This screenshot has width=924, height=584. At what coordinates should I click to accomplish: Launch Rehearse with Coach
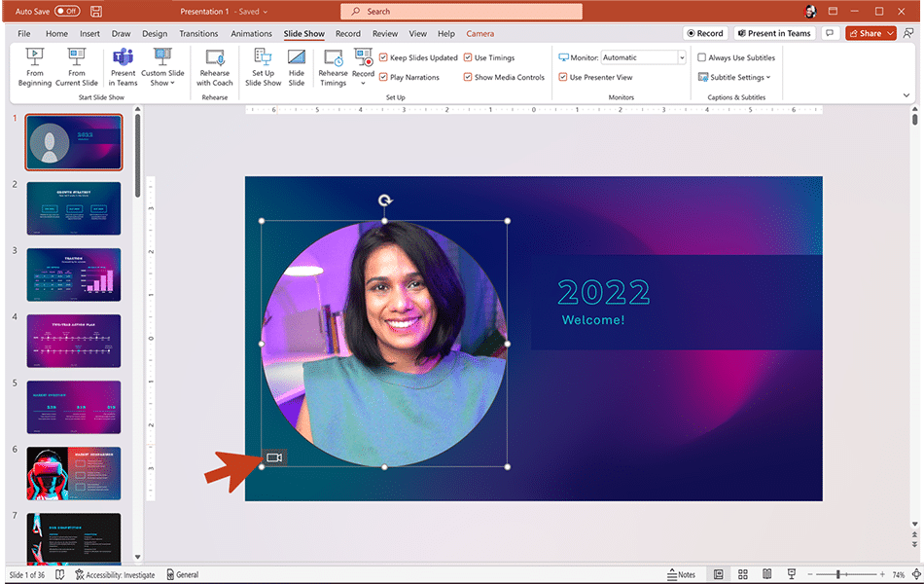pos(215,67)
